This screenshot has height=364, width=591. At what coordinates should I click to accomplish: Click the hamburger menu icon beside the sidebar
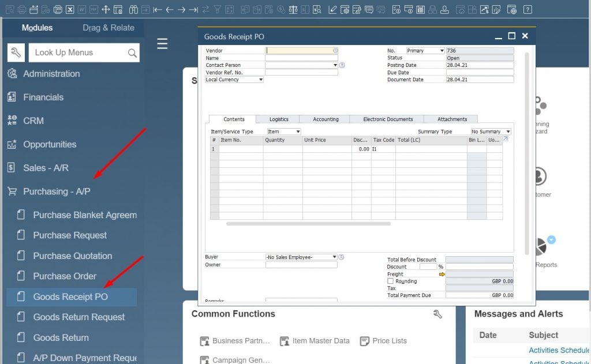click(x=162, y=43)
